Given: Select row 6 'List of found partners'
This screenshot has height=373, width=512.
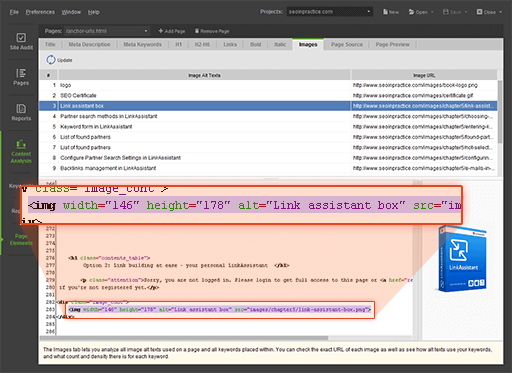Looking at the screenshot, I should tap(268, 137).
